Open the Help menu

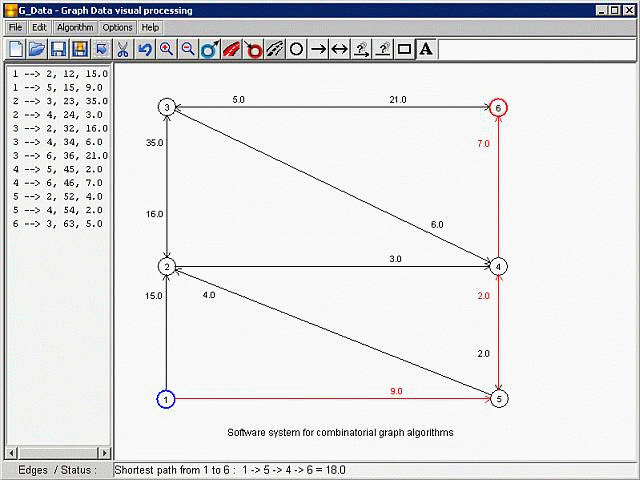(x=150, y=27)
